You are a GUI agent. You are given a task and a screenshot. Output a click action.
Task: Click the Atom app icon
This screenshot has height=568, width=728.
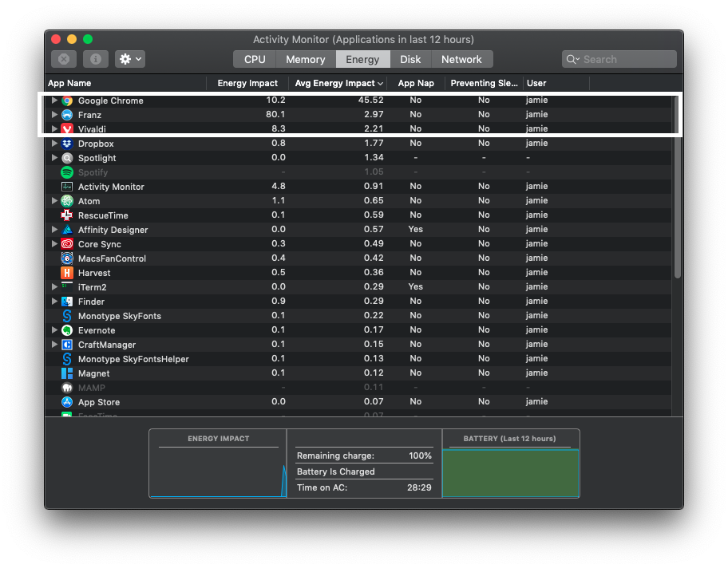(67, 201)
